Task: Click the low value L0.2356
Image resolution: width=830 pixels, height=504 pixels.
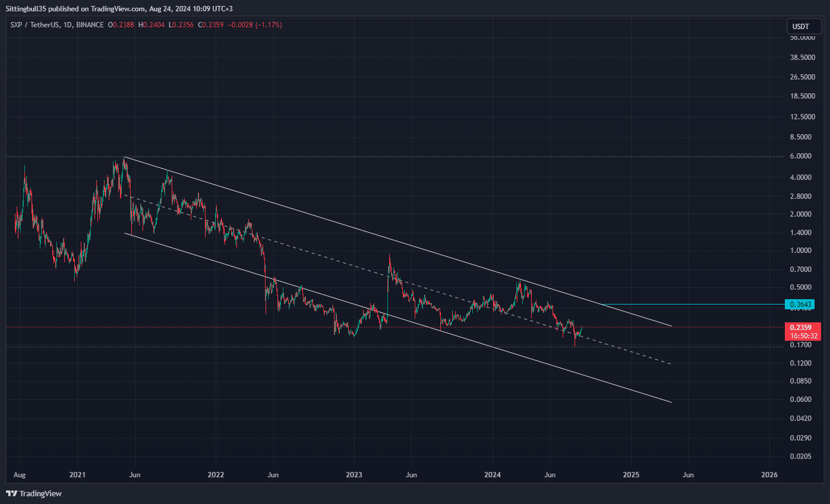Action: point(181,25)
